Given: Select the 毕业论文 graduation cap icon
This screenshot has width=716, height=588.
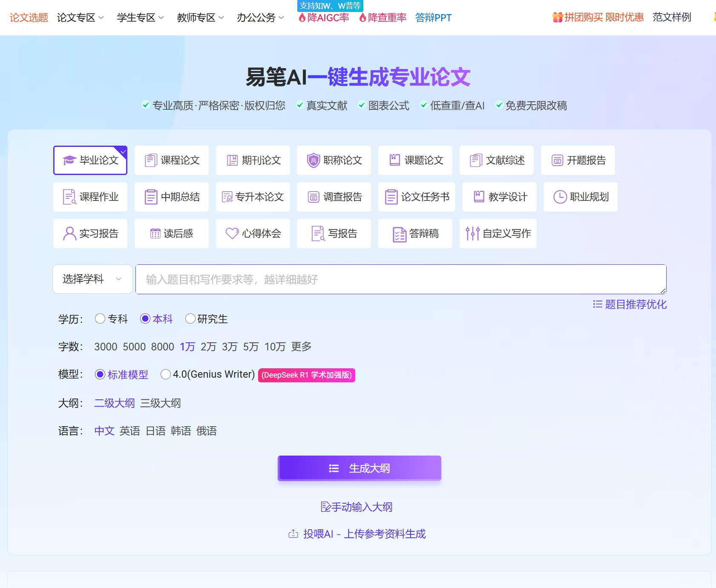Looking at the screenshot, I should click(69, 160).
